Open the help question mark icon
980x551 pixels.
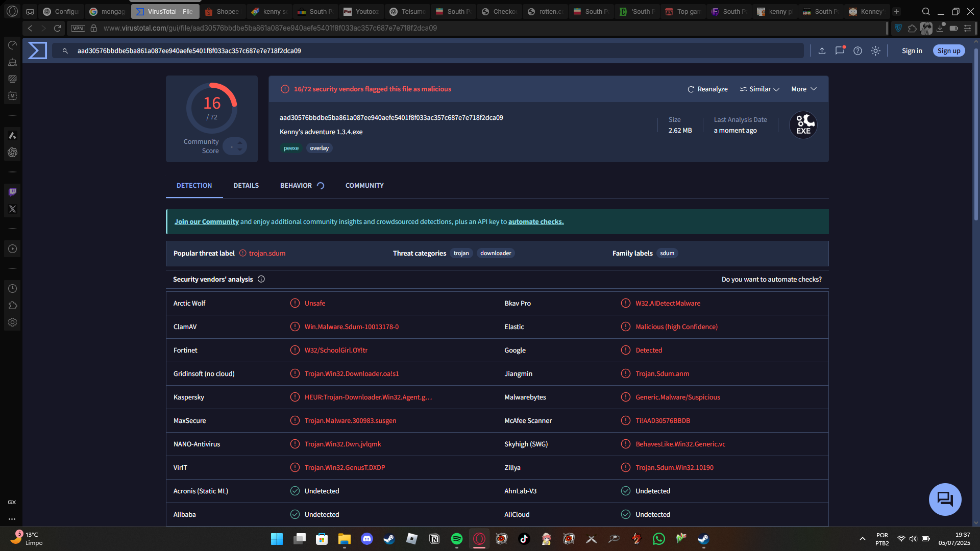tap(857, 51)
